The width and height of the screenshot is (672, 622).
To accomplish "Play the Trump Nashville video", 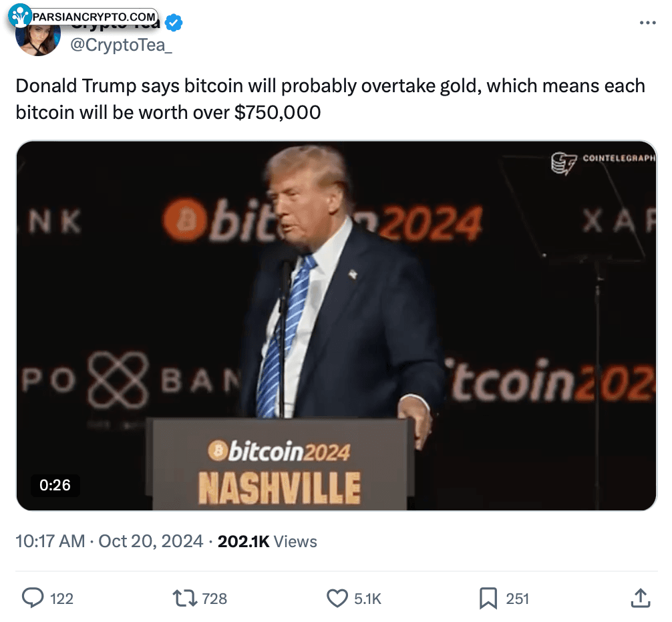I will click(337, 326).
